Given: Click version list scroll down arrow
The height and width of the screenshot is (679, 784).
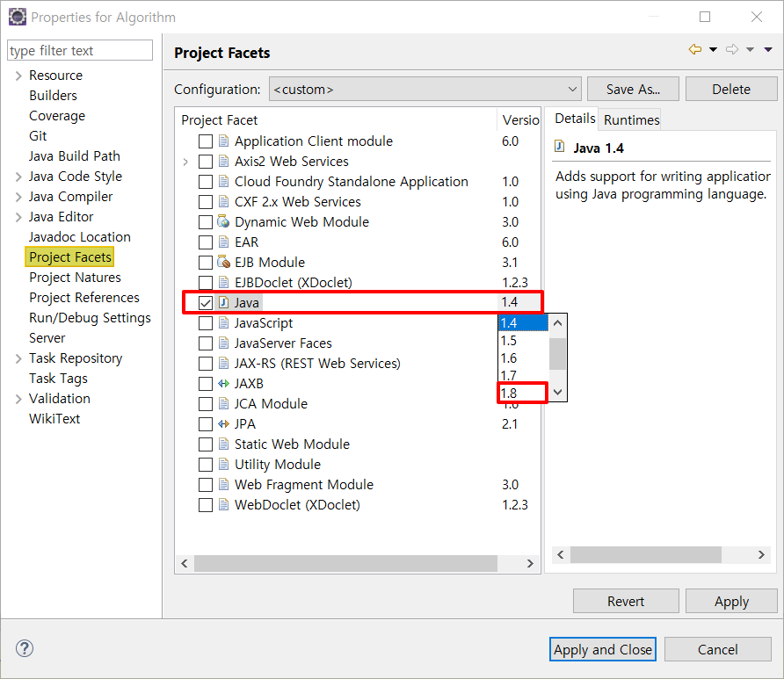Looking at the screenshot, I should [x=558, y=393].
